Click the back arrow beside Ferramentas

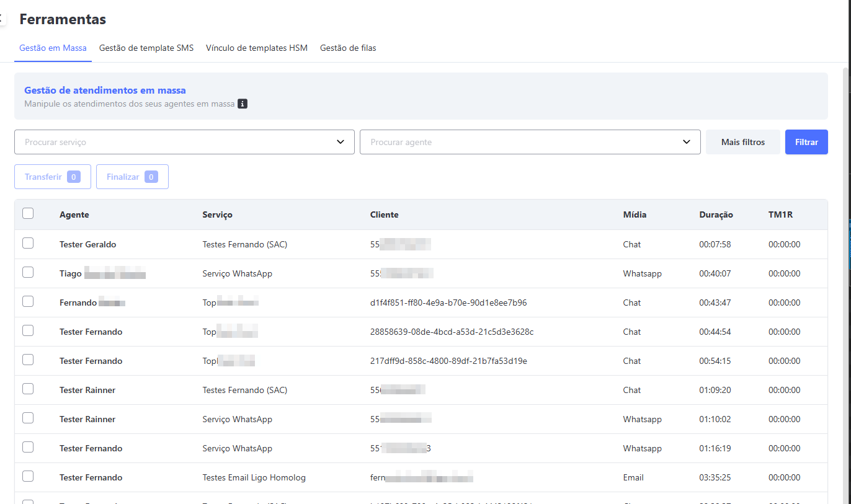point(2,19)
